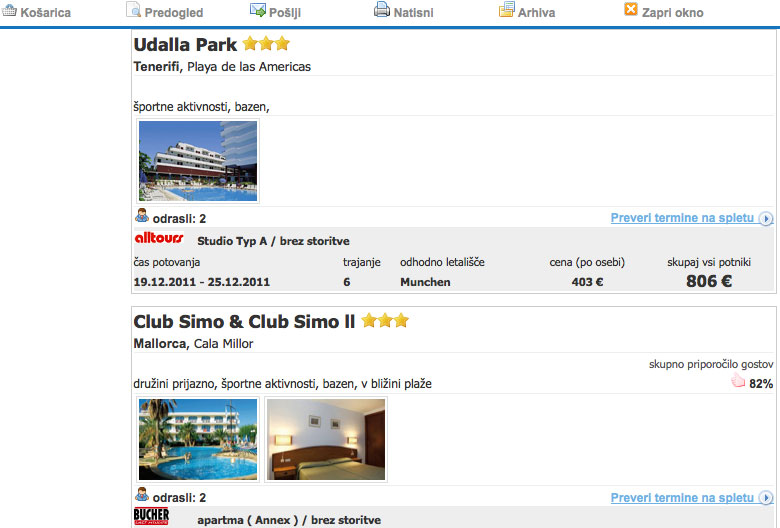View the Club Simo pool photo thumbnail
Viewport: 780px width, 528px height.
198,439
